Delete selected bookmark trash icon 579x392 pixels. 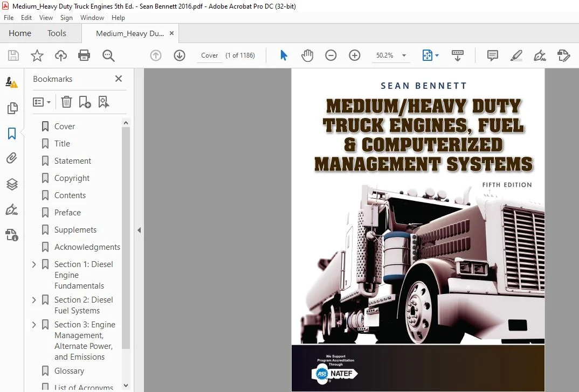[x=66, y=102]
